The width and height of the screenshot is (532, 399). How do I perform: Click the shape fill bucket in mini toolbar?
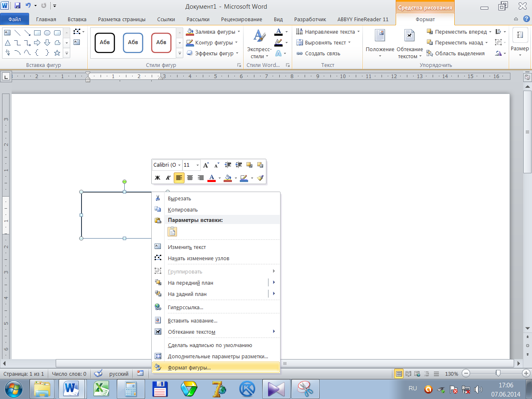pyautogui.click(x=228, y=178)
